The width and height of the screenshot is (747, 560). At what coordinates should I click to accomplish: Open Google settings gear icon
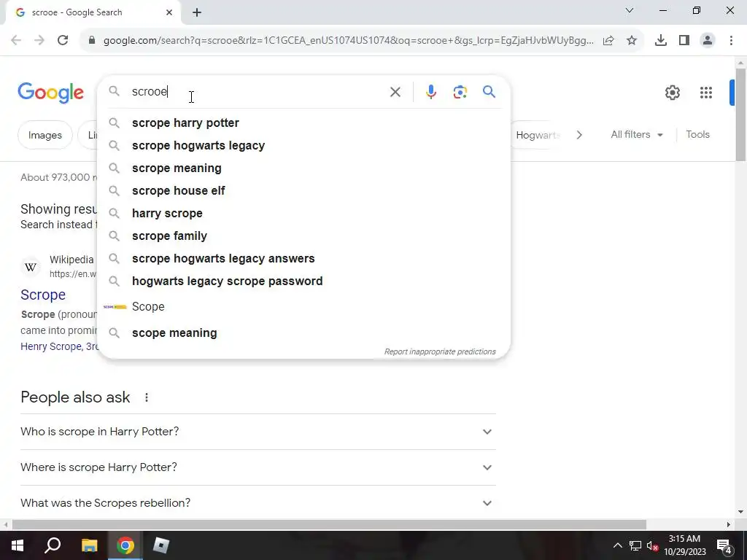click(x=672, y=93)
